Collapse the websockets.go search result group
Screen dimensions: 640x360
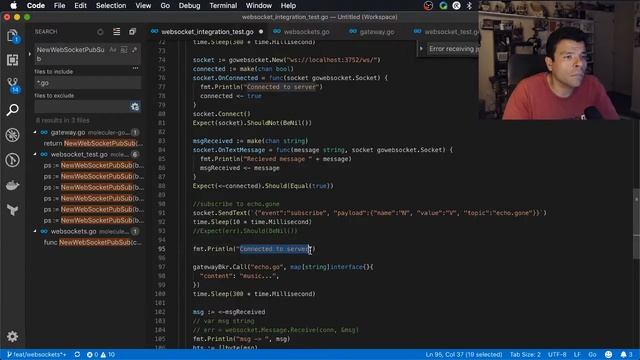coord(35,231)
